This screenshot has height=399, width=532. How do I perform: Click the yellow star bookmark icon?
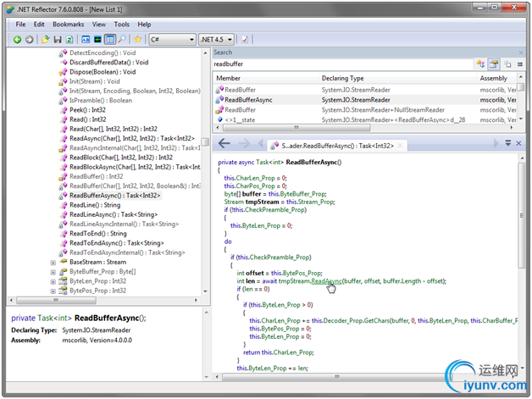[x=137, y=39]
